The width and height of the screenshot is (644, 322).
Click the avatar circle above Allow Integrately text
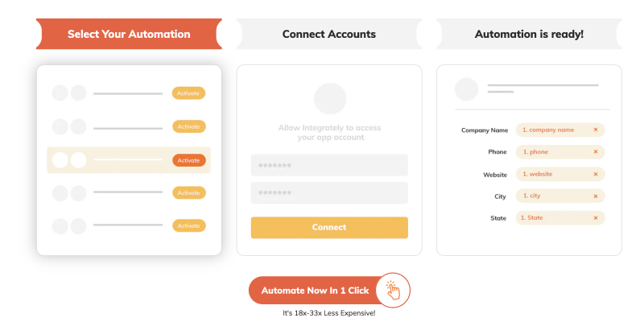coord(329,98)
